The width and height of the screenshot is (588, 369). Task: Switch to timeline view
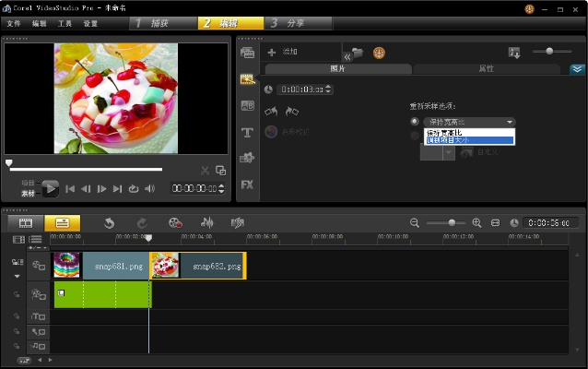(62, 222)
